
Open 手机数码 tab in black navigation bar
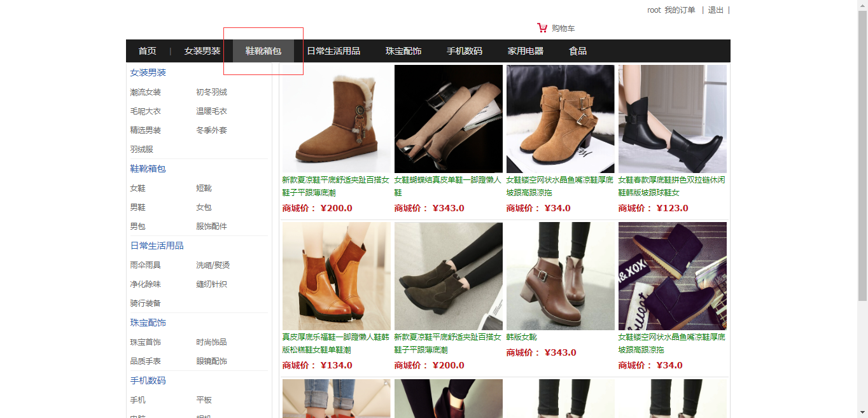click(465, 51)
